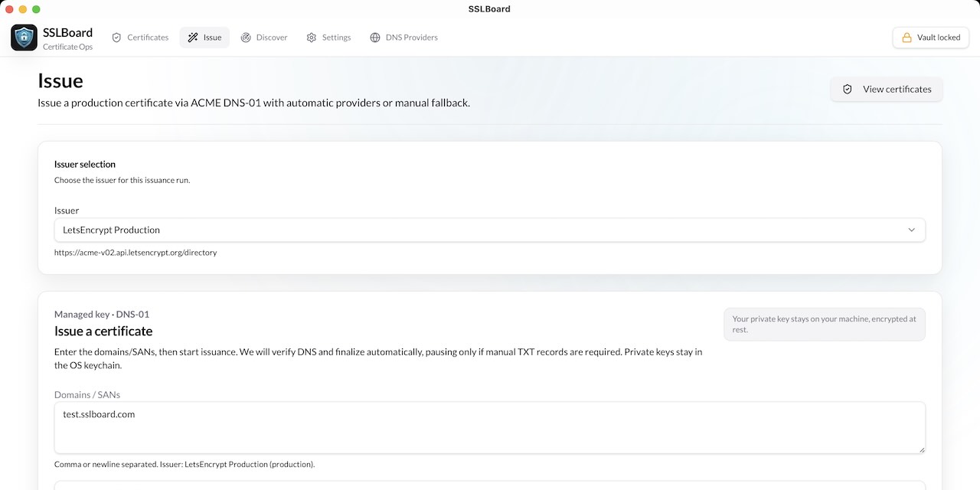Viewport: 980px width, 490px height.
Task: Focus the Domains / SANs text area
Action: (x=489, y=427)
